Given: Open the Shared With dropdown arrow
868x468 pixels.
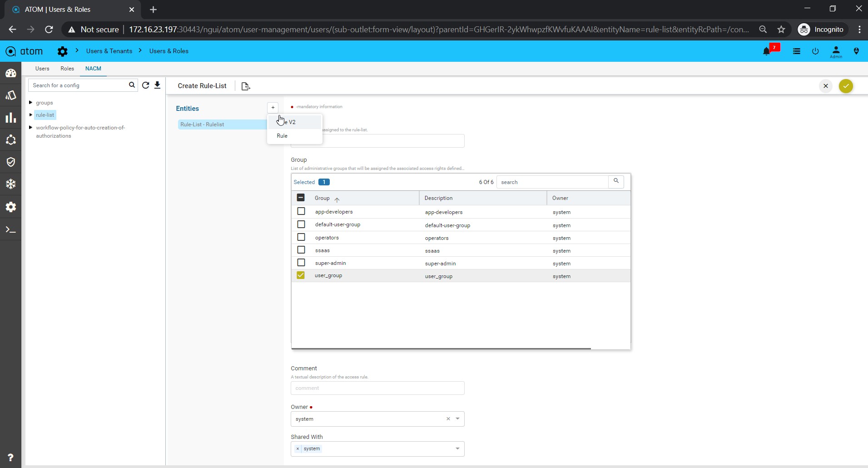Looking at the screenshot, I should [457, 449].
